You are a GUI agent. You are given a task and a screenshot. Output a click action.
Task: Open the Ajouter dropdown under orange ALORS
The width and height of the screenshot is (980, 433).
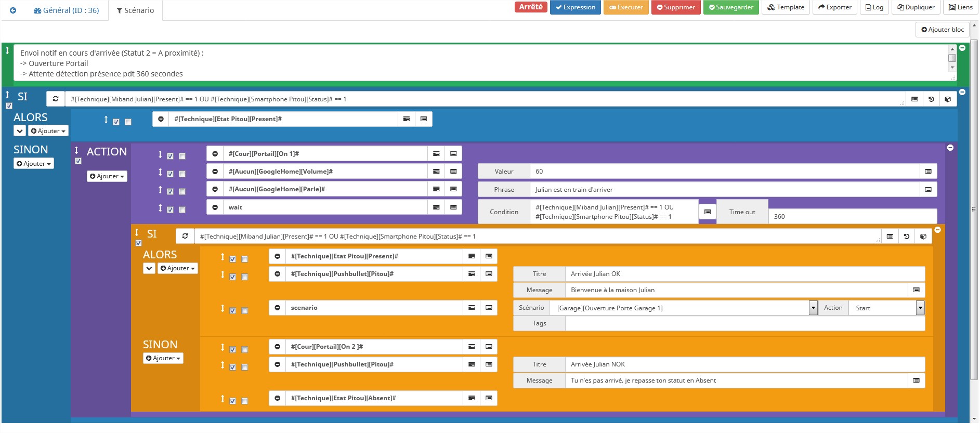pos(178,268)
